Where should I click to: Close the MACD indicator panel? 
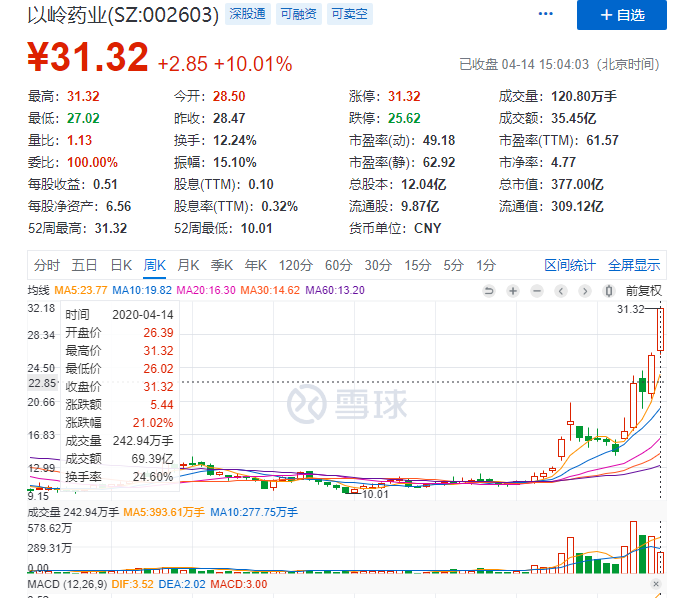(656, 584)
